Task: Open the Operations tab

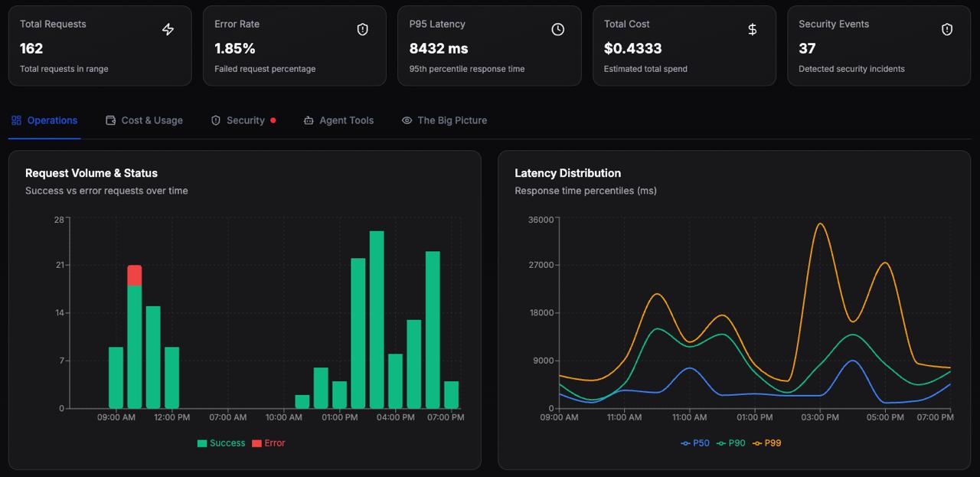Action: click(x=44, y=120)
